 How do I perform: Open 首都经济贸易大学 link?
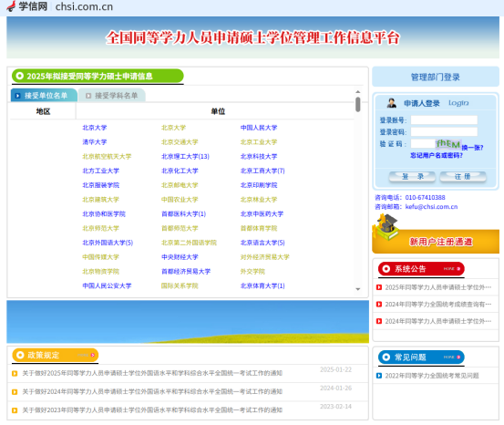tap(186, 272)
